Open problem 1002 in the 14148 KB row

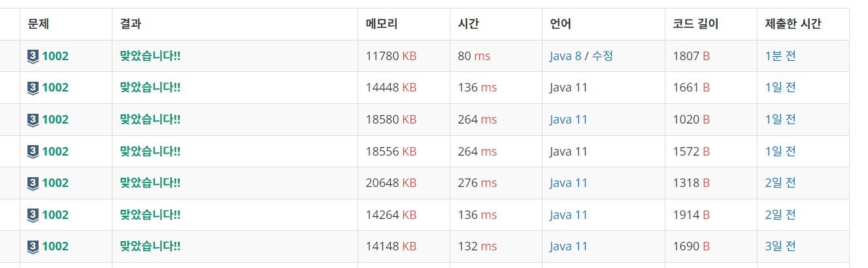pos(55,246)
